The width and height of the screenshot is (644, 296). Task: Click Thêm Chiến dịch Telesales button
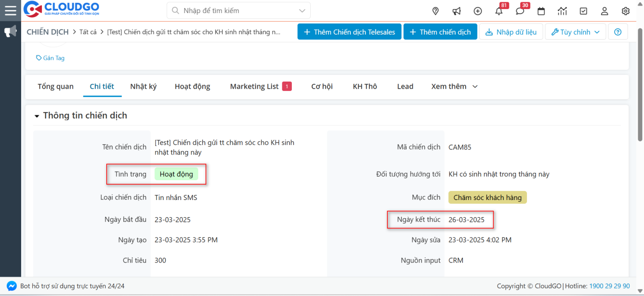pos(349,32)
